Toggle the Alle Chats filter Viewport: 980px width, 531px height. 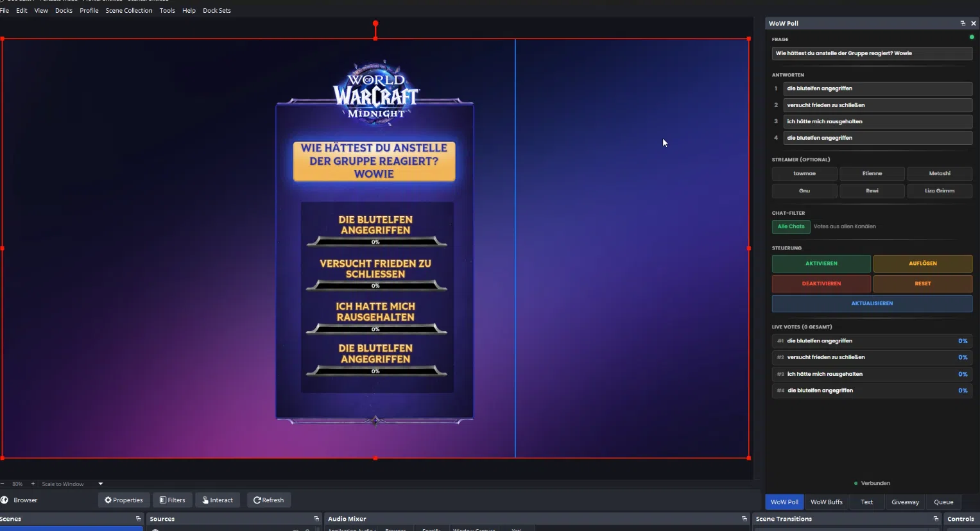click(791, 226)
